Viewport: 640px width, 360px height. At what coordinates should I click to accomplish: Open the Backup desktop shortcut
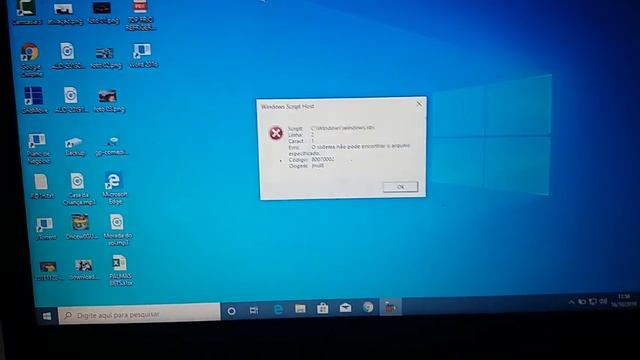(x=74, y=147)
